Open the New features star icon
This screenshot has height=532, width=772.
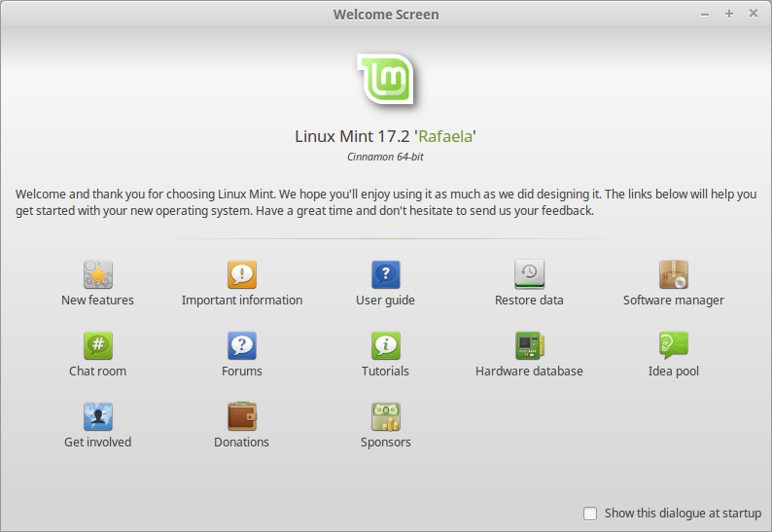point(97,274)
